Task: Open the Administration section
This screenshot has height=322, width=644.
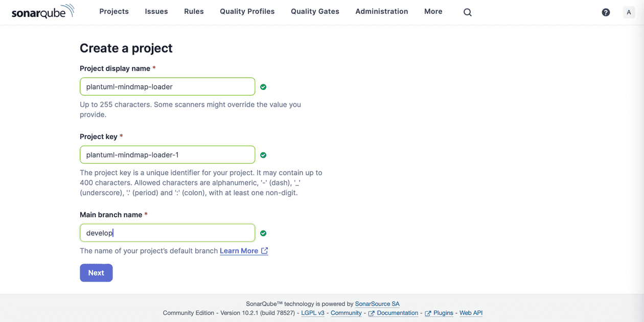Action: point(381,11)
